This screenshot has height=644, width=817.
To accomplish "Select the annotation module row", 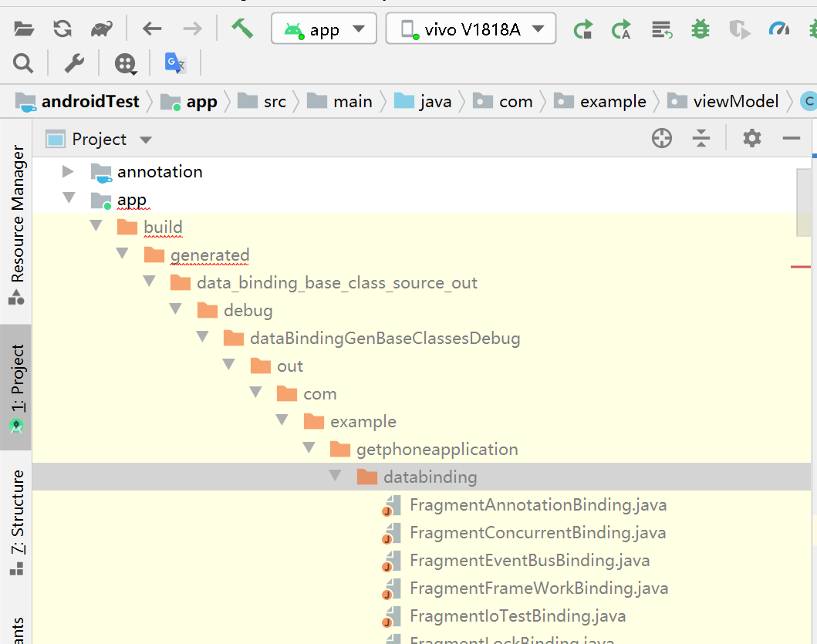I will click(421, 171).
